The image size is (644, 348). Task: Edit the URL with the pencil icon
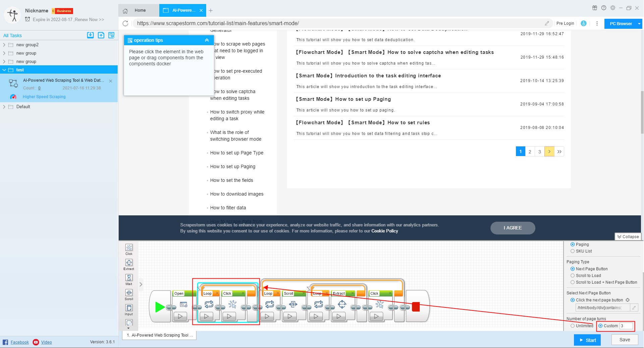click(547, 23)
